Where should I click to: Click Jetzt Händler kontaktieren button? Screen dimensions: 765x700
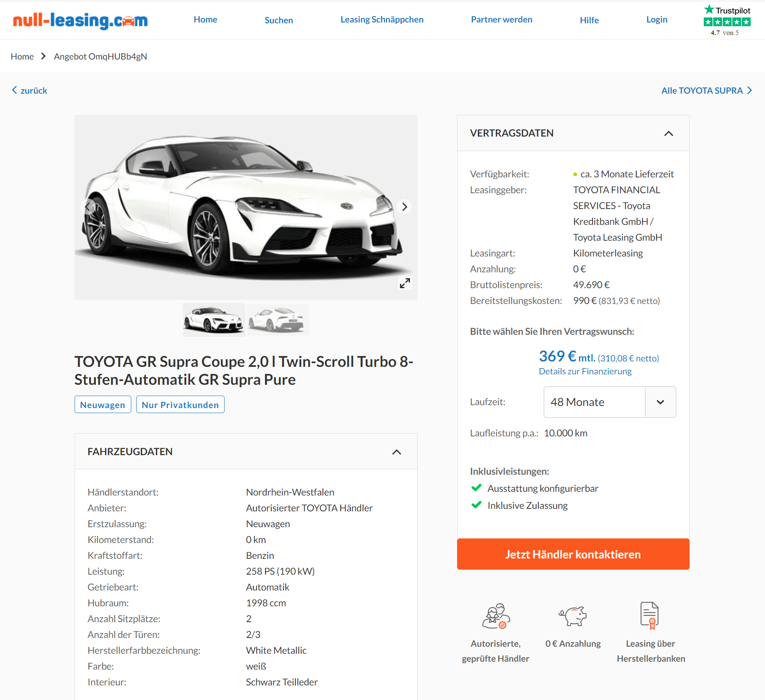[573, 554]
